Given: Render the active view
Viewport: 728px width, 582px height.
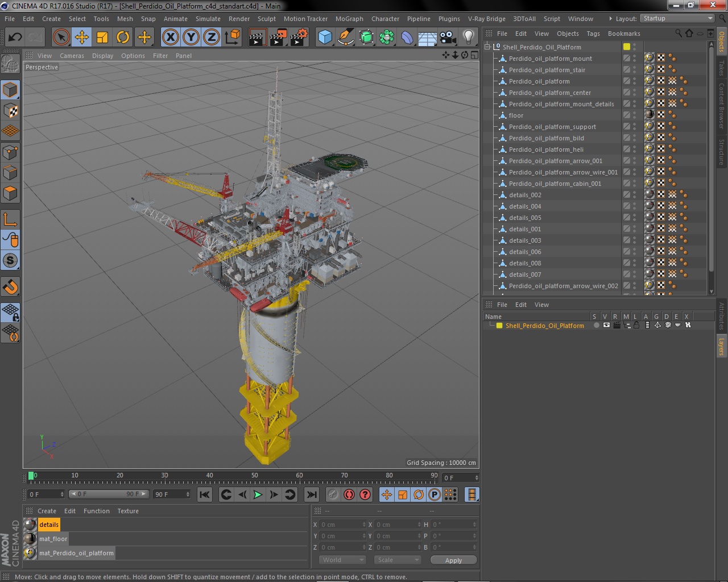Looking at the screenshot, I should tap(257, 38).
